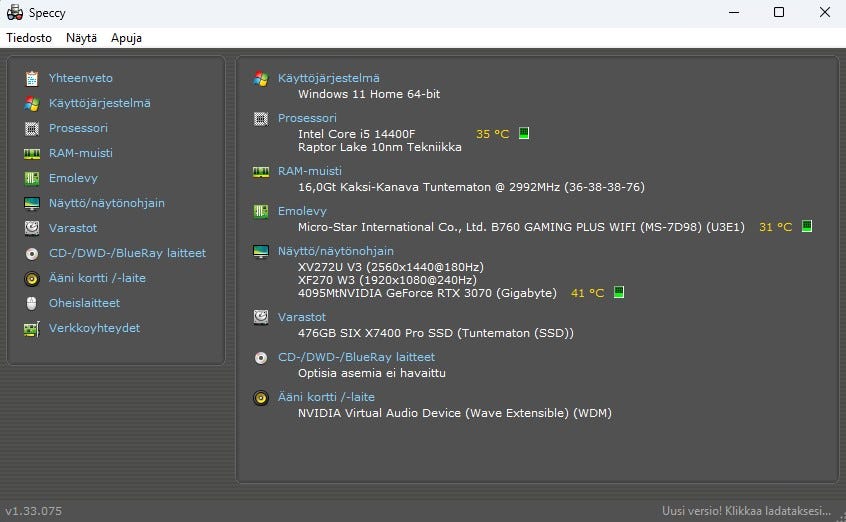
Task: Click the Prosessori heading in summary panel
Action: [307, 118]
